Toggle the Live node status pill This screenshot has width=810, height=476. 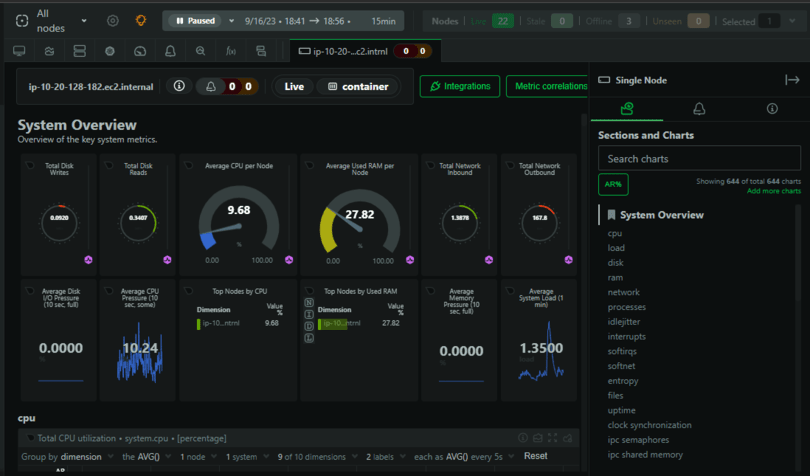(294, 86)
